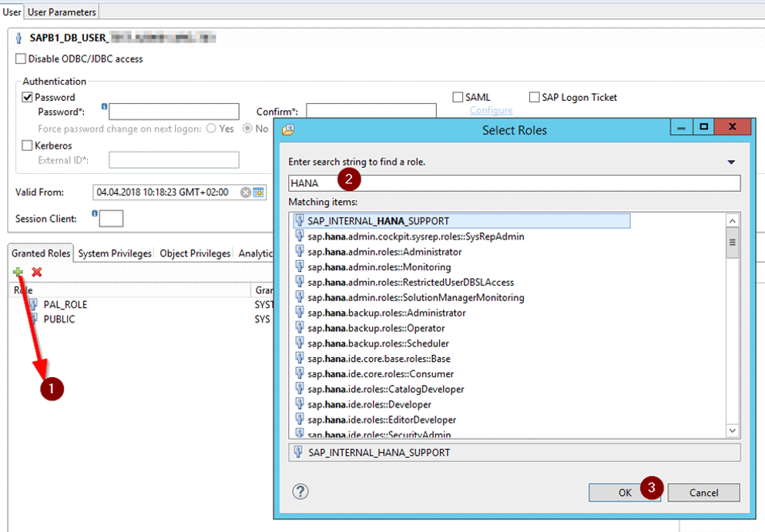Click the role icon beside sap.hana.ide.core.roles::Consumer
The height and width of the screenshot is (532, 765).
[x=300, y=373]
